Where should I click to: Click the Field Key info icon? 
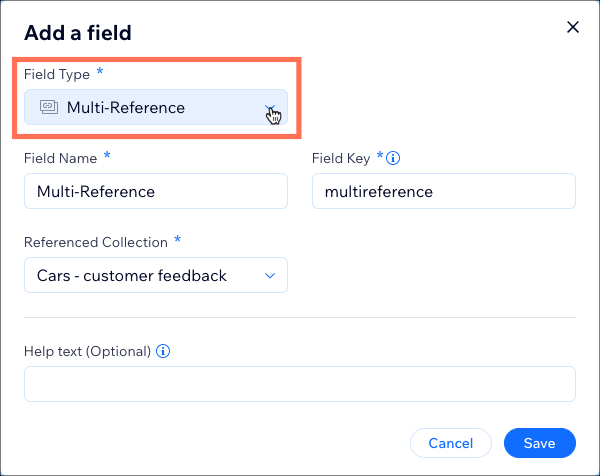coord(393,158)
